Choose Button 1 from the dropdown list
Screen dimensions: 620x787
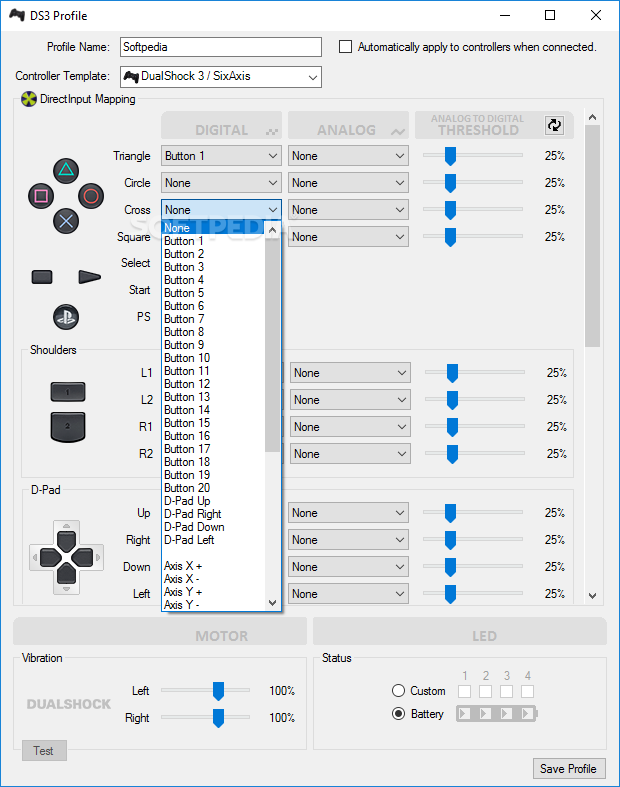[213, 241]
